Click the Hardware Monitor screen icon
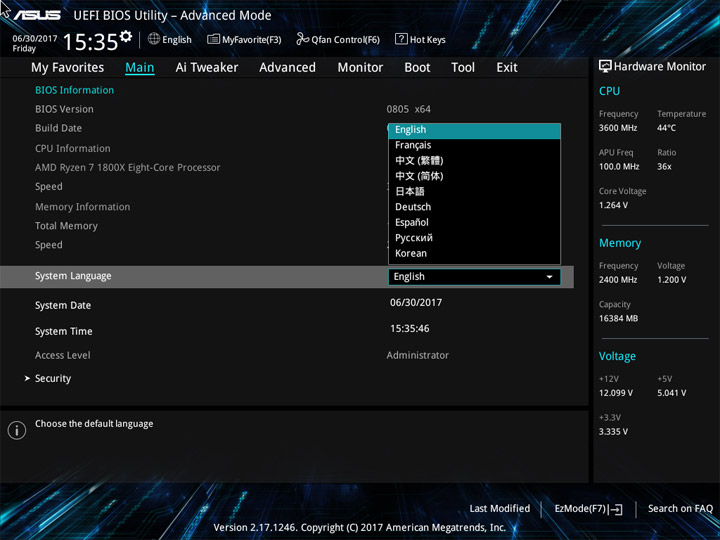The height and width of the screenshot is (540, 720). click(605, 66)
